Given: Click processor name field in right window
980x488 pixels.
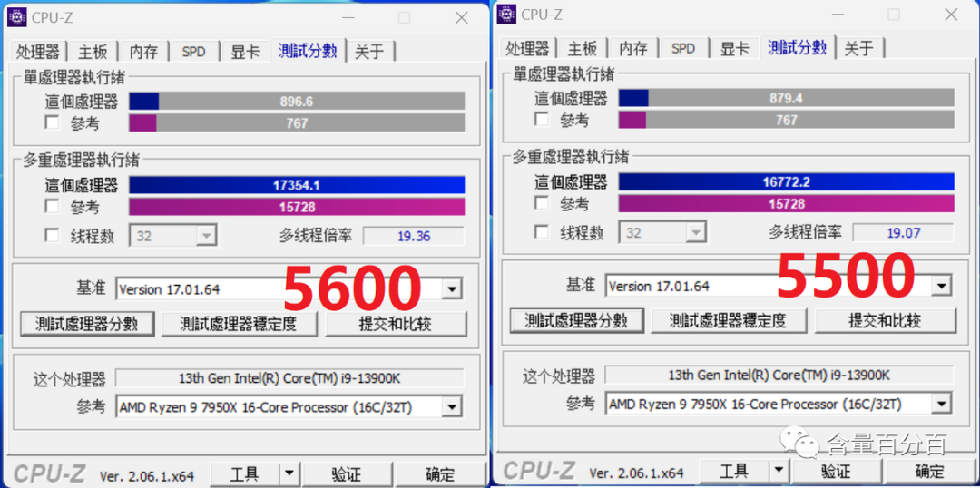Looking at the screenshot, I should 779,375.
